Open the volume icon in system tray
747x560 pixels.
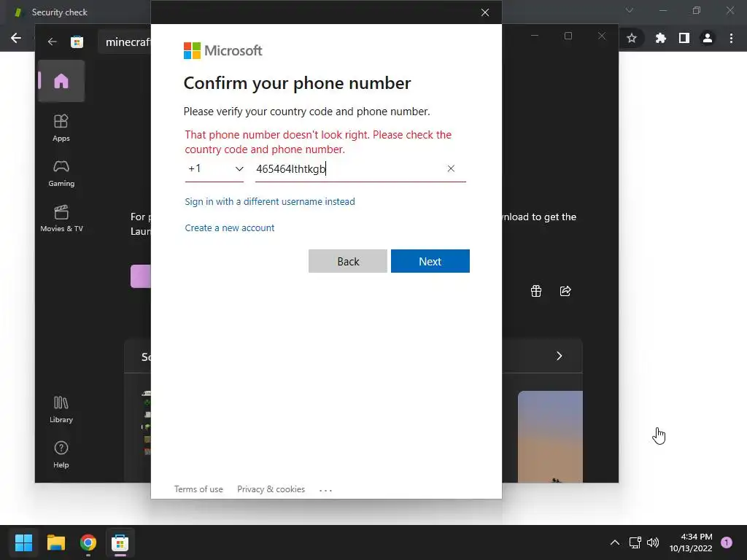pyautogui.click(x=653, y=542)
